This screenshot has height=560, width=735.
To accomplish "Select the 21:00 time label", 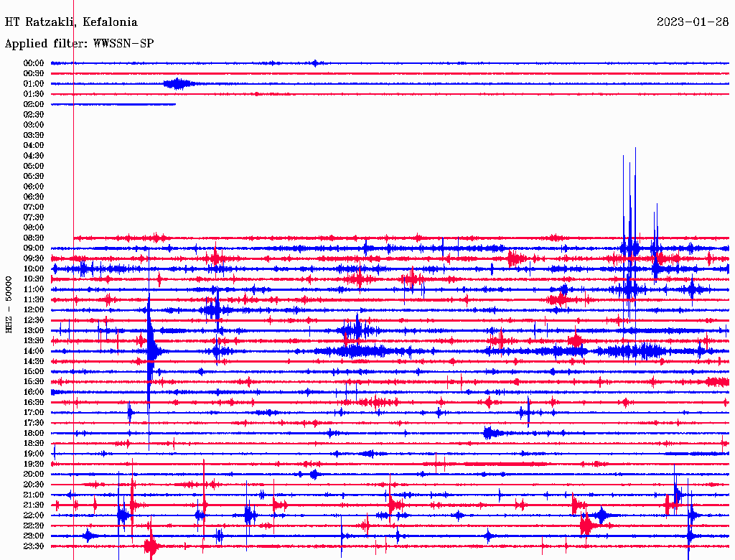I will point(34,495).
